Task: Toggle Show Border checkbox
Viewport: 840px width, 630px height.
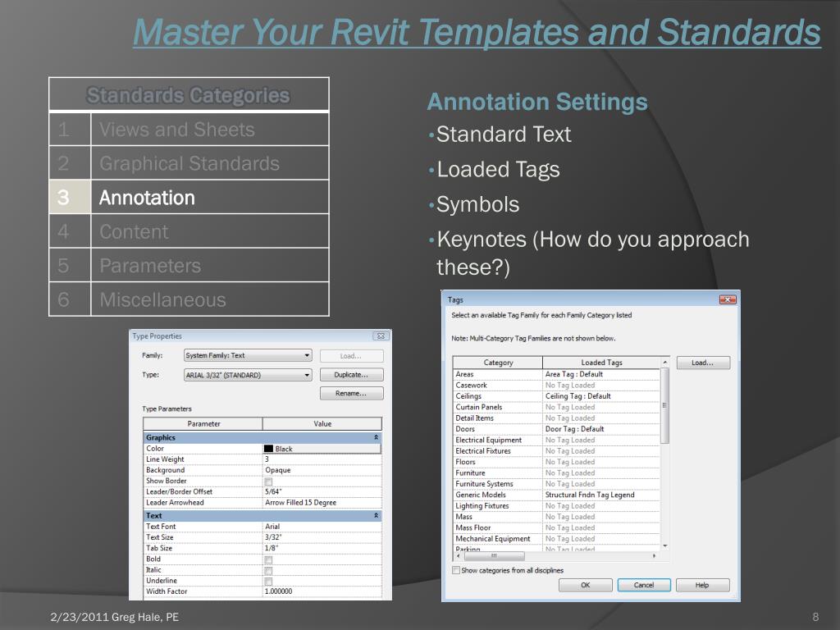Action: tap(268, 481)
